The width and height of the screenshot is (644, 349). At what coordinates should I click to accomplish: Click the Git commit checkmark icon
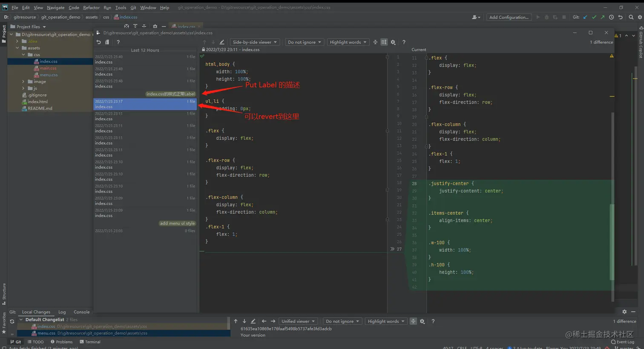click(594, 17)
